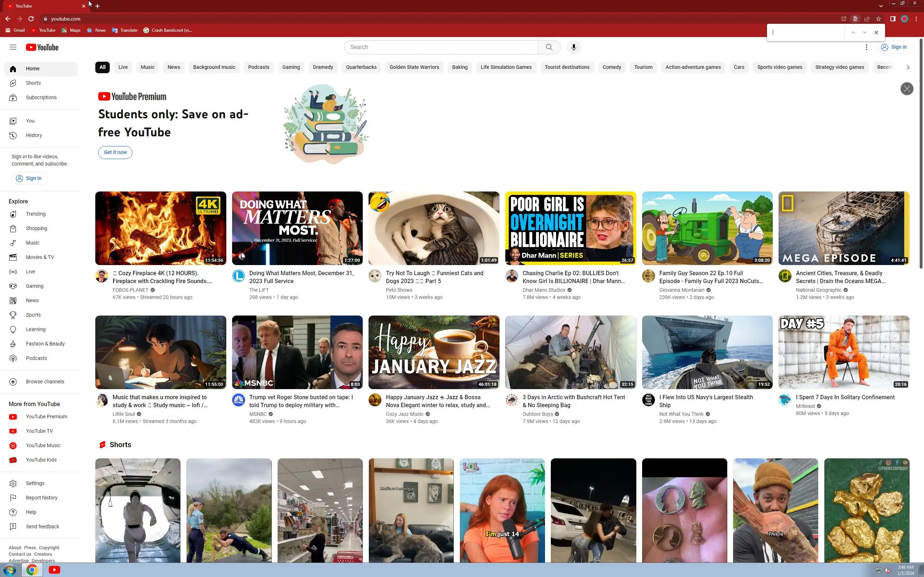Click the Report history flag item
The image size is (924, 577).
click(x=41, y=498)
